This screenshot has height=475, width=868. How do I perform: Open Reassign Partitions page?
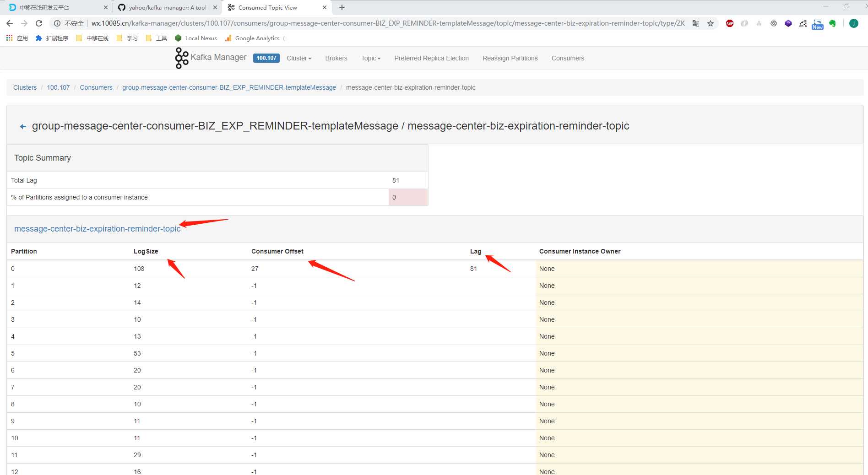510,58
